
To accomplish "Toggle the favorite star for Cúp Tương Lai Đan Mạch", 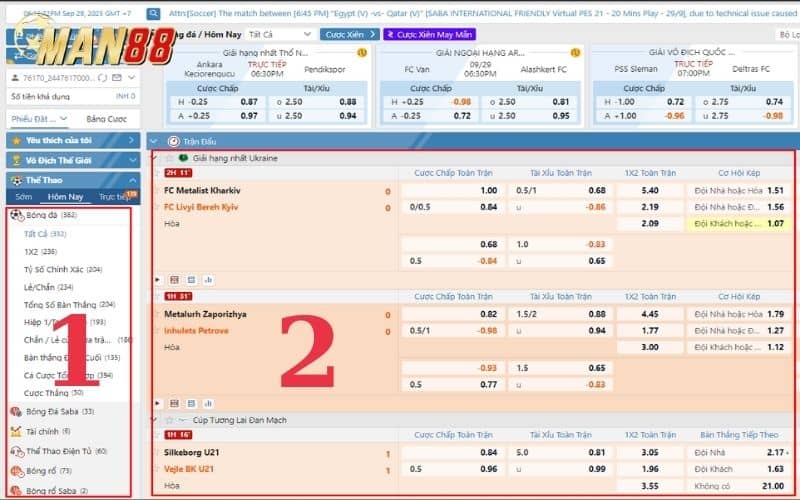I will coord(170,420).
